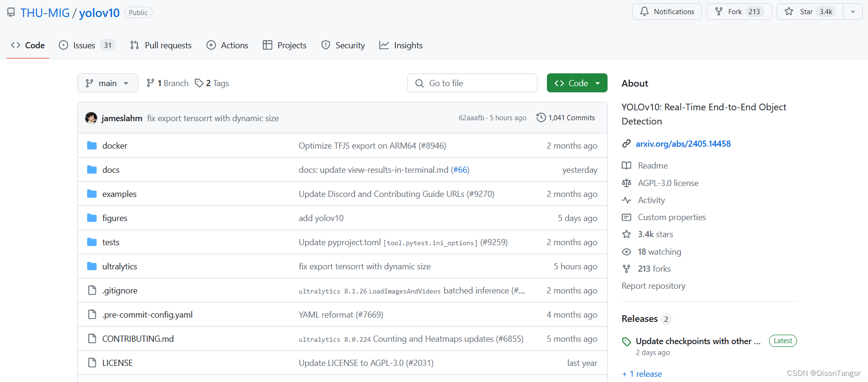
Task: Open the #66 pull request link
Action: coord(460,170)
